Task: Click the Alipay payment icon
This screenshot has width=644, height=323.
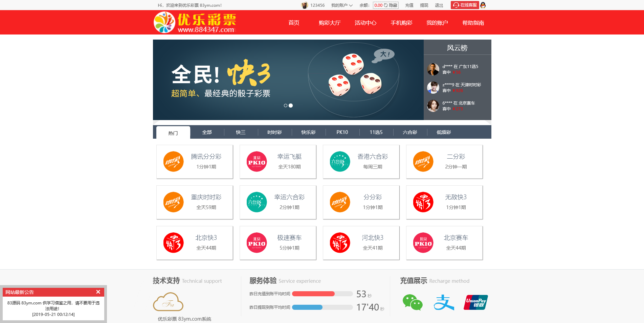Action: pos(444,302)
